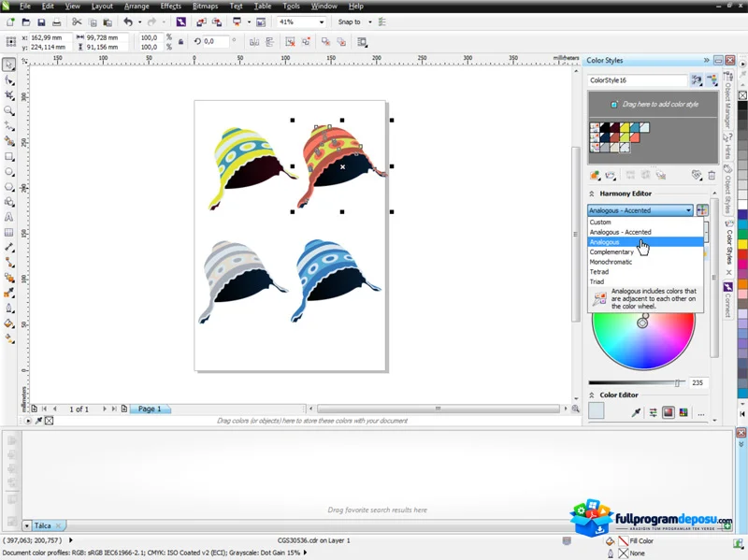Choose Triad from harmony list
The width and height of the screenshot is (748, 560).
645,281
